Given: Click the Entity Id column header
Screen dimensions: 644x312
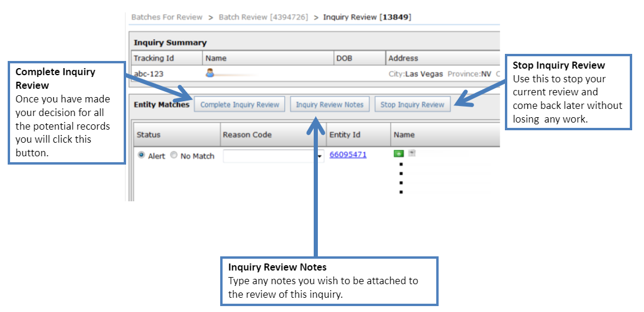Looking at the screenshot, I should (359, 134).
